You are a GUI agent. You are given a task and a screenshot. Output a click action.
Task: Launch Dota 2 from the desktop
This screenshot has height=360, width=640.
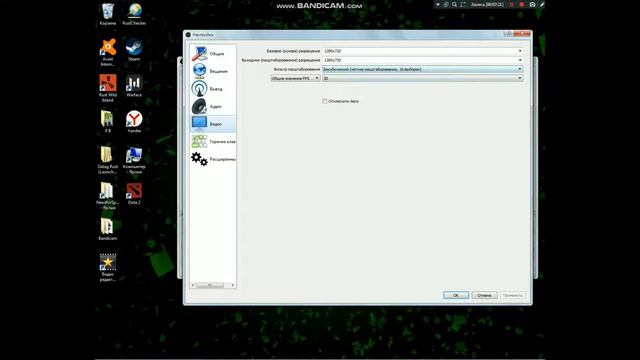(x=134, y=193)
